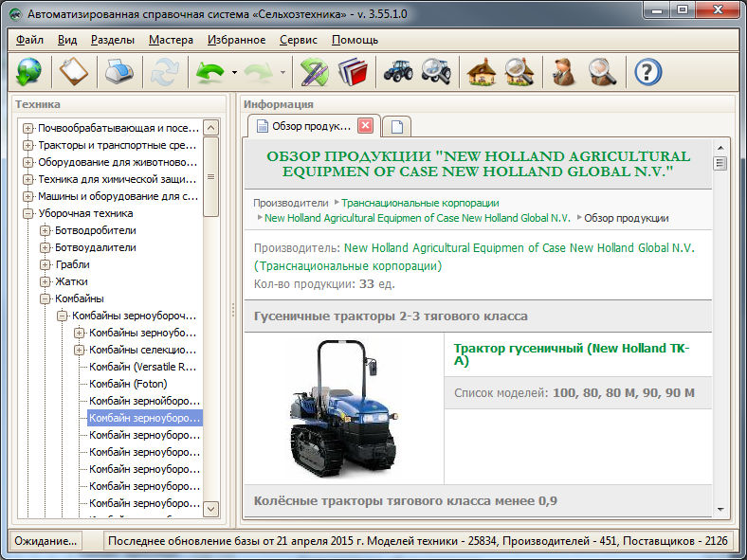Expand the Тракторы и транспортные сре… node

click(x=28, y=145)
